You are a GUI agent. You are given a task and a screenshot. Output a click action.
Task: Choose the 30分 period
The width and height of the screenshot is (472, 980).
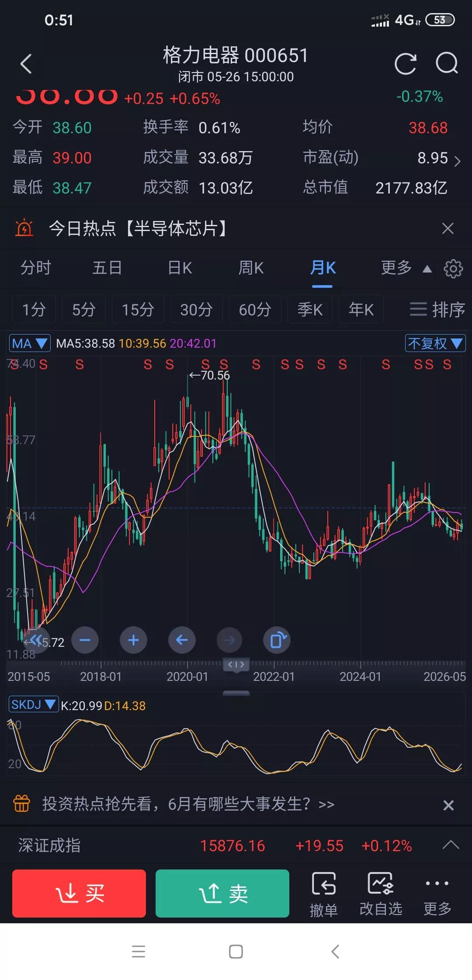click(x=196, y=309)
